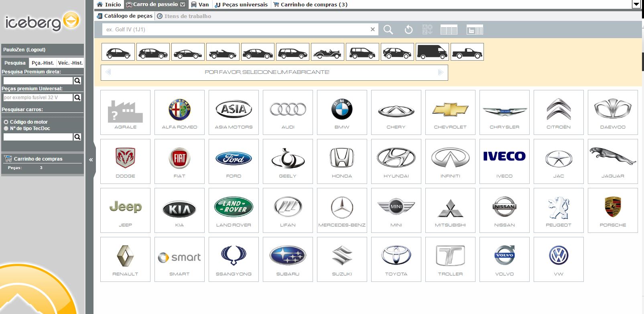The width and height of the screenshot is (644, 314).
Task: Open the Início menu item
Action: [x=109, y=4]
